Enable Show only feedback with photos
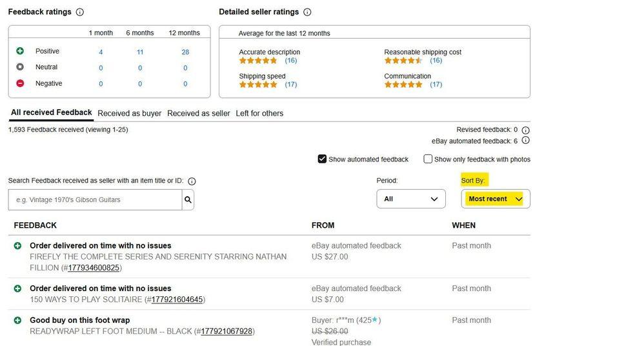Image resolution: width=644 pixels, height=346 pixels. point(428,159)
